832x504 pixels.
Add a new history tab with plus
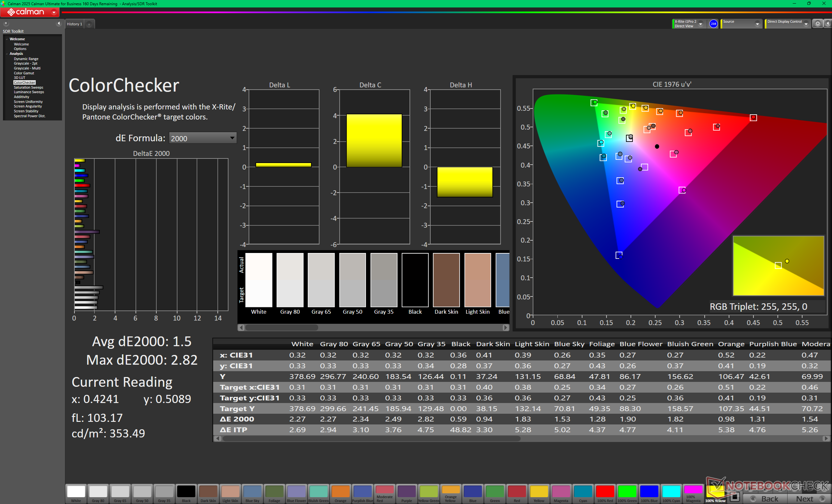89,24
